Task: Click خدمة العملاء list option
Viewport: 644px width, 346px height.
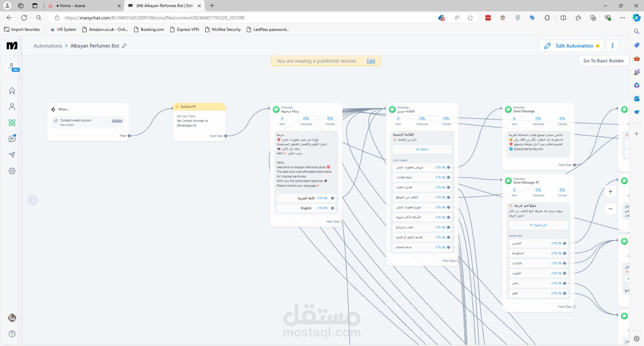Action: coord(422,247)
